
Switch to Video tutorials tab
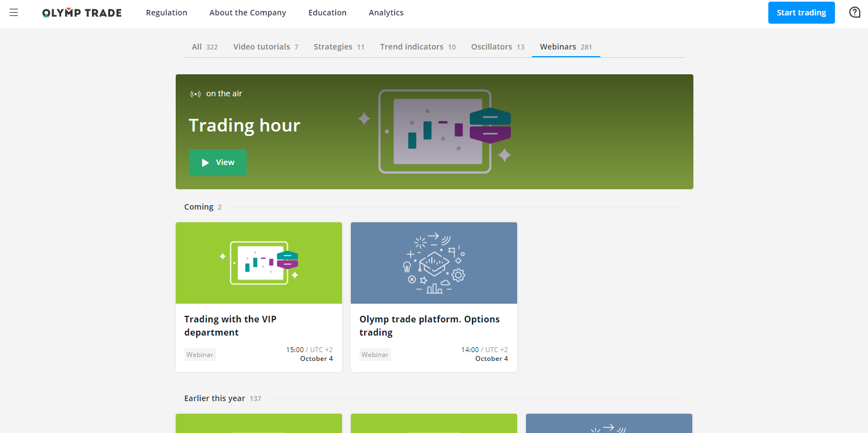(x=265, y=47)
